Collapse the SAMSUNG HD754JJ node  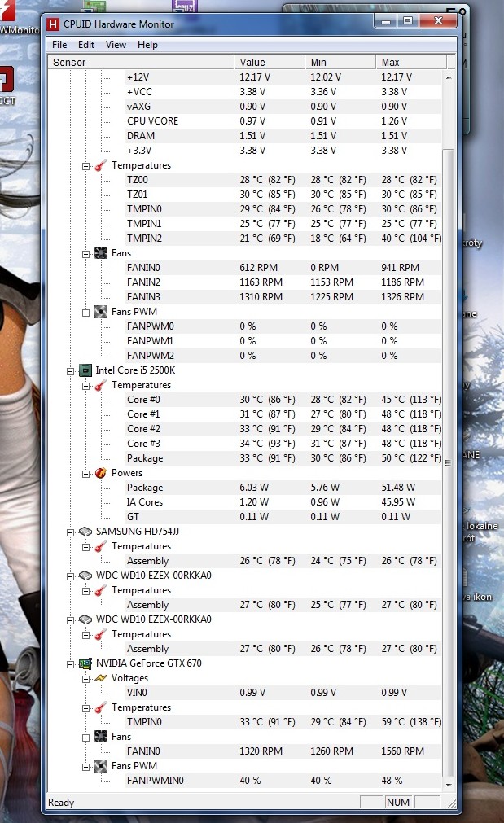tap(70, 532)
